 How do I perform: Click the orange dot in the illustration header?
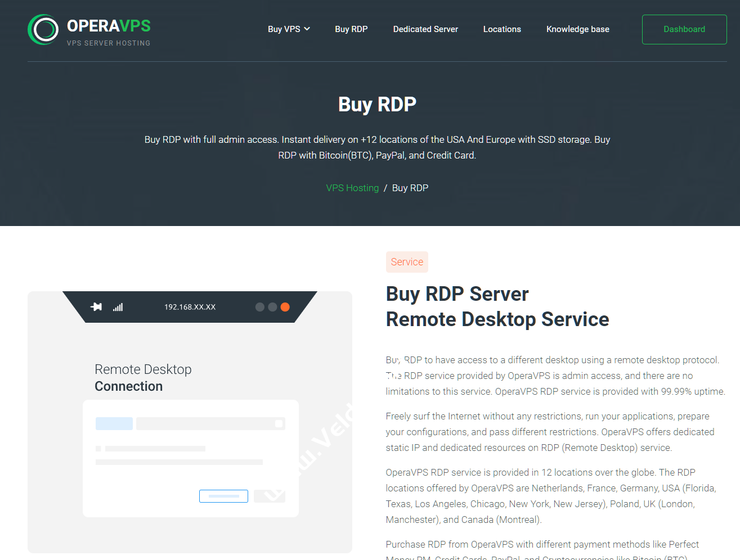point(285,307)
